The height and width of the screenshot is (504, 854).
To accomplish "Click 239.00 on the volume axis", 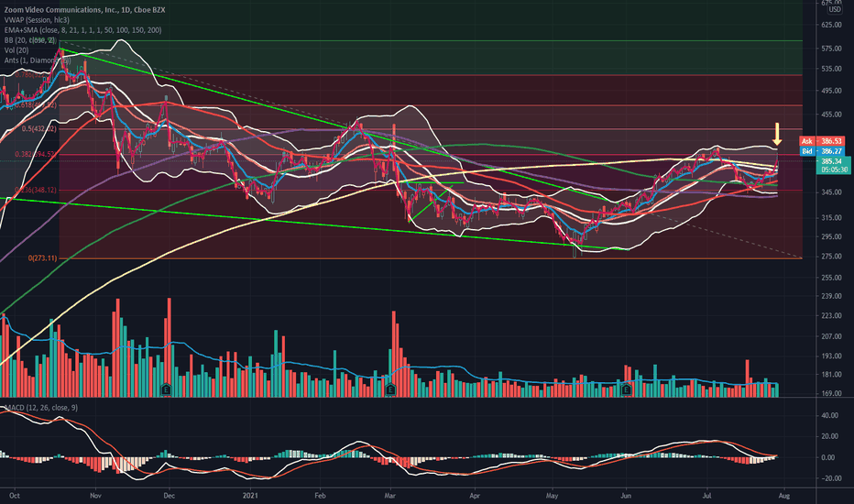I will (x=832, y=296).
